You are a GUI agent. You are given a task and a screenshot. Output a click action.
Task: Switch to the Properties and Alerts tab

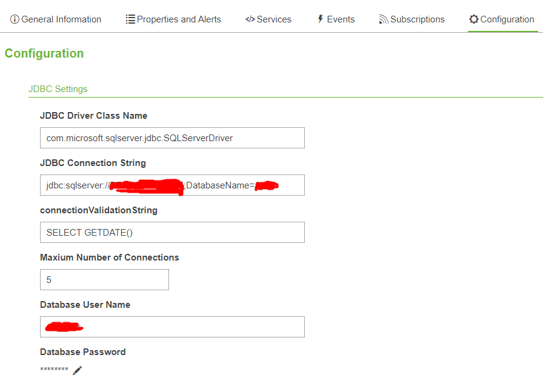pos(179,19)
